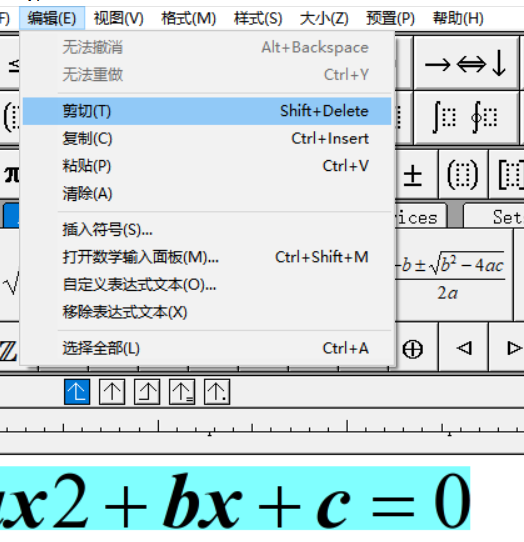Open the 格式(M) menu
The height and width of the screenshot is (542, 524).
189,18
